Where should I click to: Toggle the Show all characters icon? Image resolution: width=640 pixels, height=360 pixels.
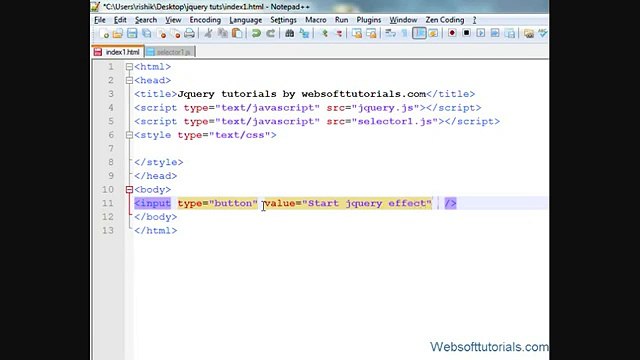pyautogui.click(x=404, y=33)
